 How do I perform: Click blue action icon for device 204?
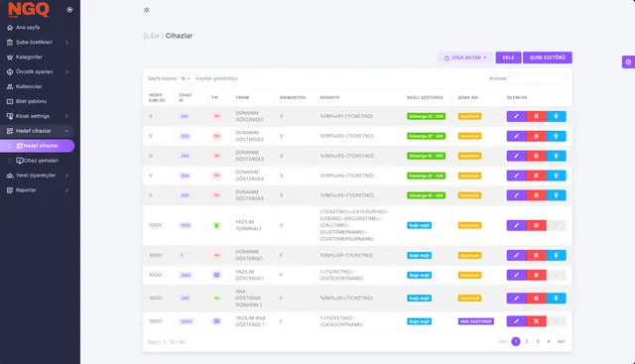click(556, 176)
